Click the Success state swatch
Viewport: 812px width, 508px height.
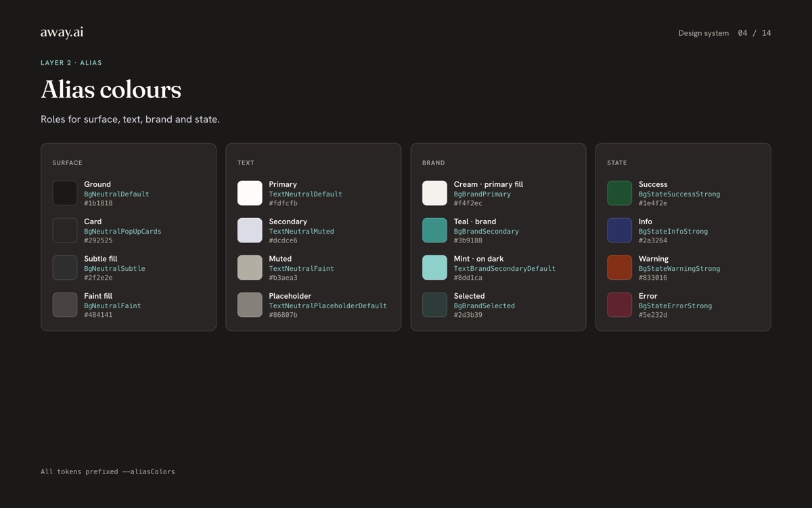(x=619, y=193)
